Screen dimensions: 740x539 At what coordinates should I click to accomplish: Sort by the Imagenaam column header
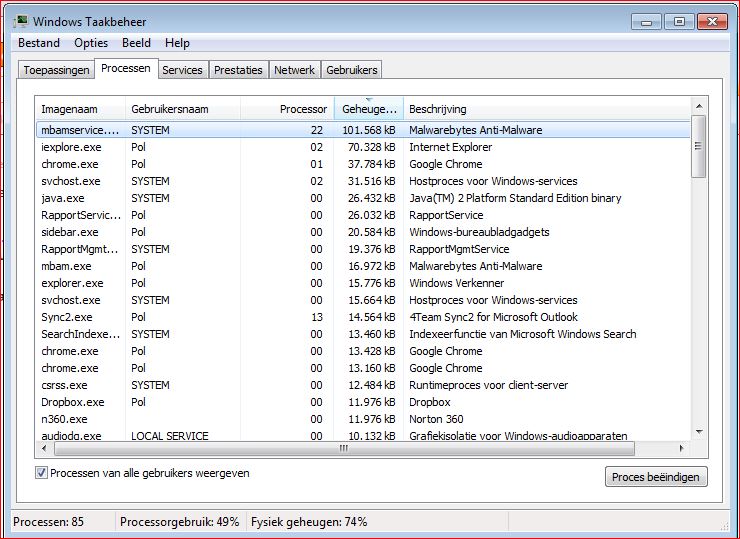pos(81,109)
